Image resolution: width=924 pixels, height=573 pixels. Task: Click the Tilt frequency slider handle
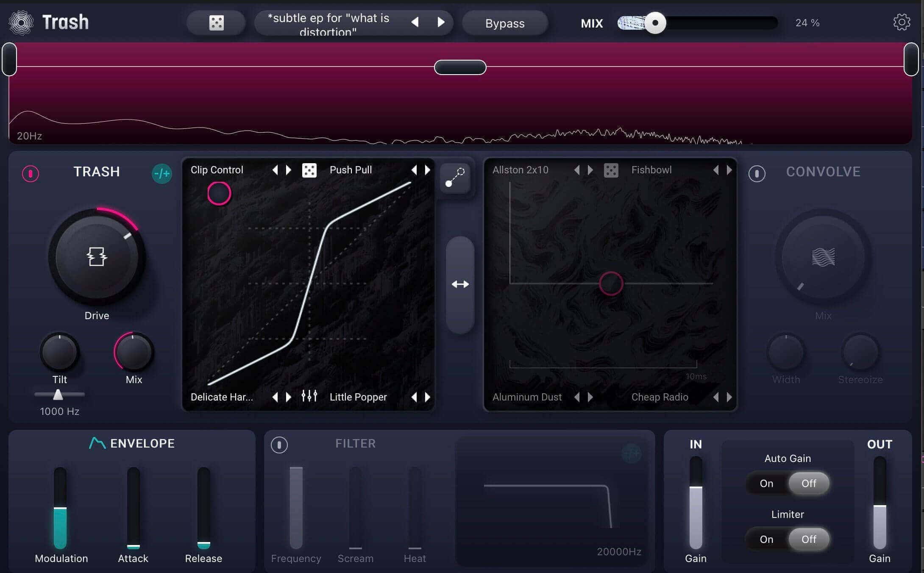(x=58, y=395)
